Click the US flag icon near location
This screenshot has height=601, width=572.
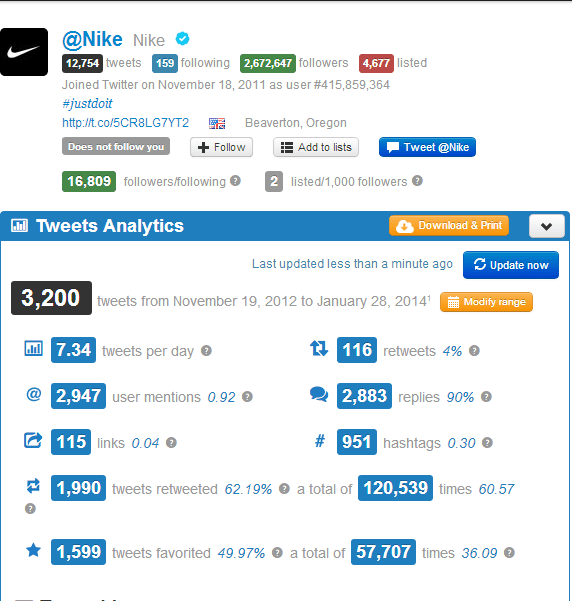pos(217,123)
